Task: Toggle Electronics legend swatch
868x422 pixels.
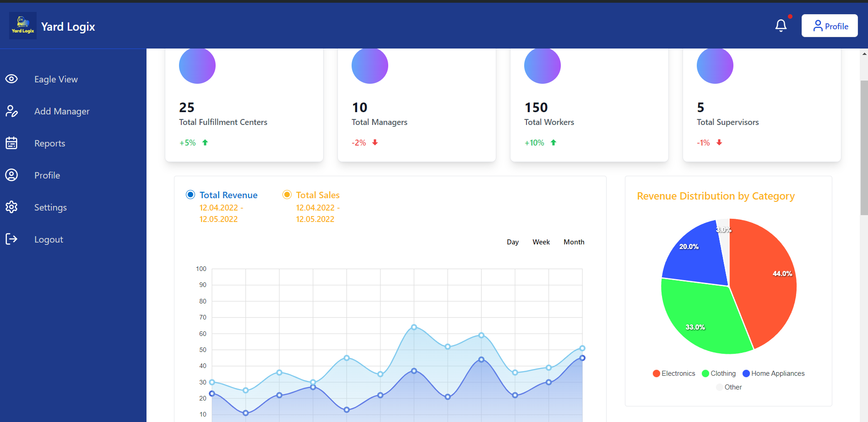Action: click(656, 373)
